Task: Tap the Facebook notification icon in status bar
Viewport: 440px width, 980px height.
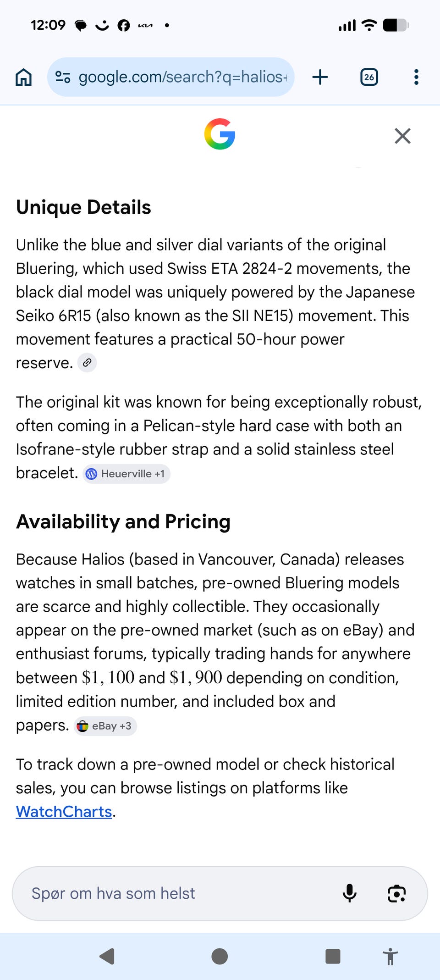Action: 124,25
